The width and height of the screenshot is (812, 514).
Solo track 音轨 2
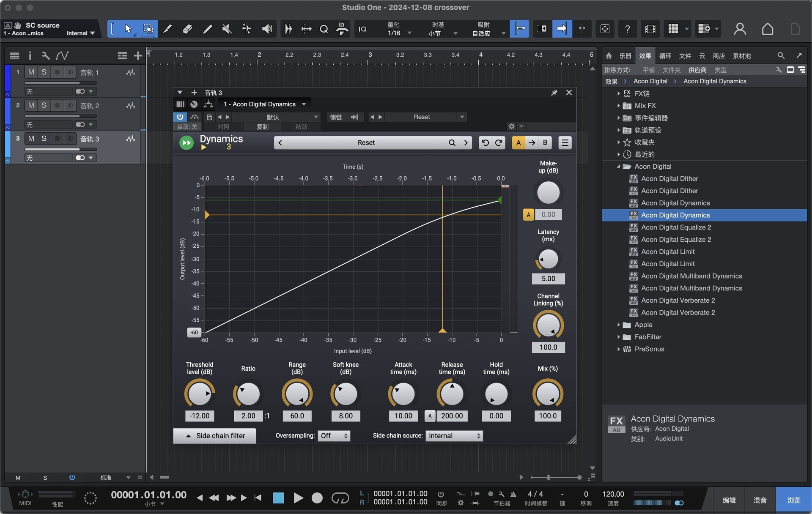[44, 105]
